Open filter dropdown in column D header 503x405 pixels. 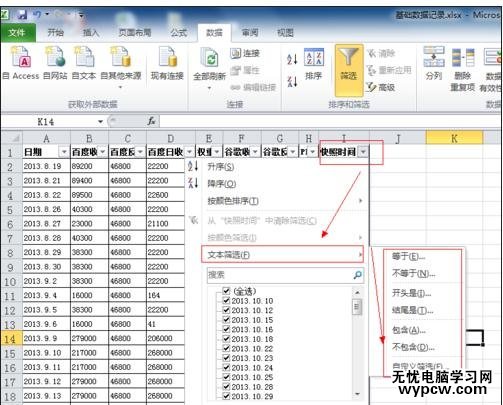click(x=189, y=152)
